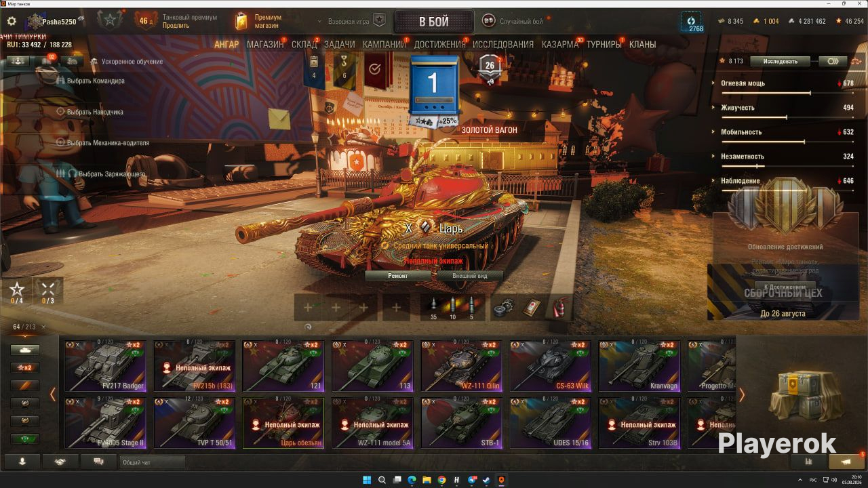The height and width of the screenshot is (488, 868).
Task: Open the field modification icon 0/3
Action: (x=48, y=291)
